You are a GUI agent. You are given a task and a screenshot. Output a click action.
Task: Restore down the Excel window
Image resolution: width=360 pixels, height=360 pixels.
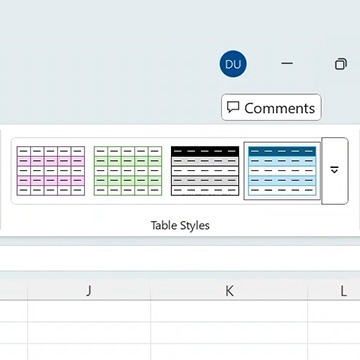(x=341, y=64)
